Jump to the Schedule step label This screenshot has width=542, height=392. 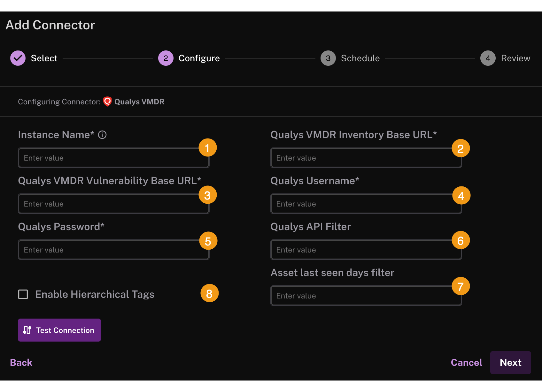pos(360,58)
